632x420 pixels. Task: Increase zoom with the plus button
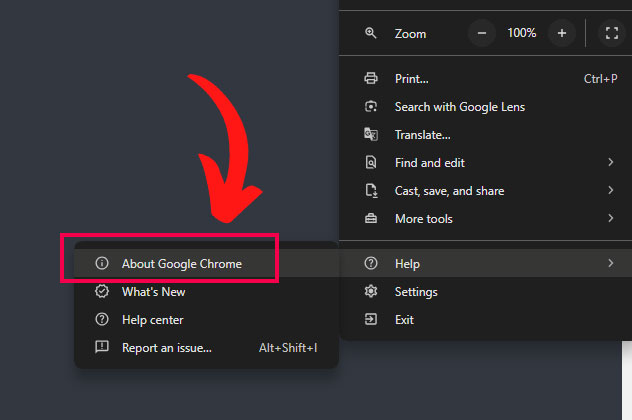[x=561, y=33]
